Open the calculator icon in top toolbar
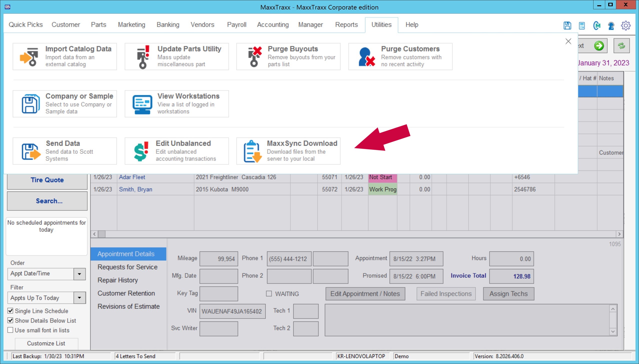This screenshot has height=364, width=639. tap(582, 25)
